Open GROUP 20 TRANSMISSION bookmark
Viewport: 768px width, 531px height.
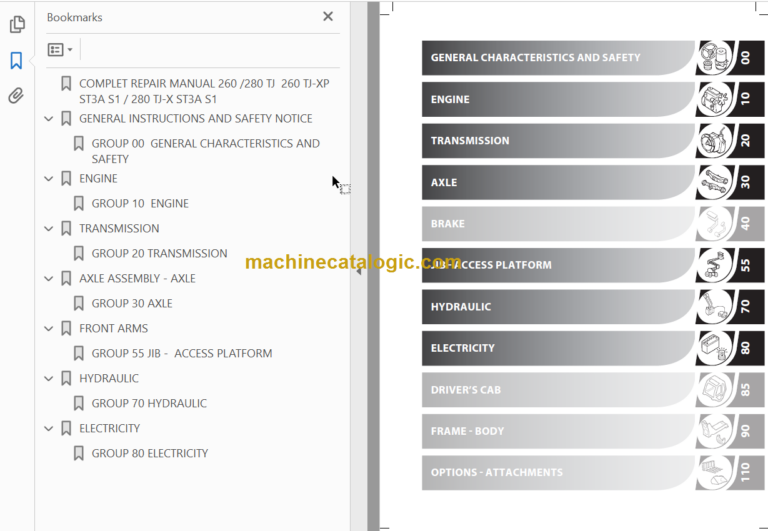click(x=159, y=254)
